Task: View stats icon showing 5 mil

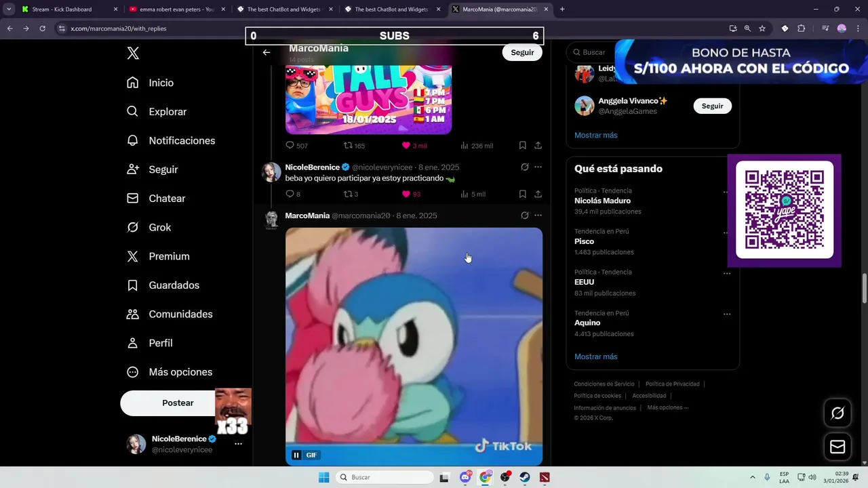Action: tap(465, 194)
